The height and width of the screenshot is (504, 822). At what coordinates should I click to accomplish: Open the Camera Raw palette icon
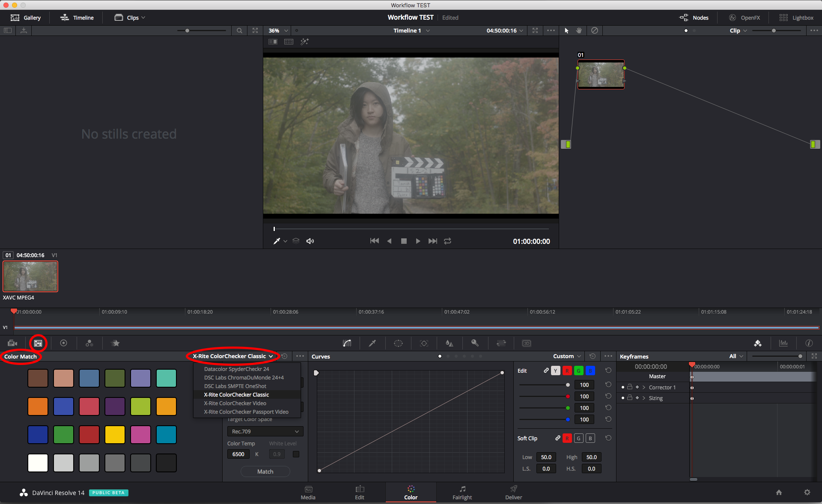tap(12, 343)
